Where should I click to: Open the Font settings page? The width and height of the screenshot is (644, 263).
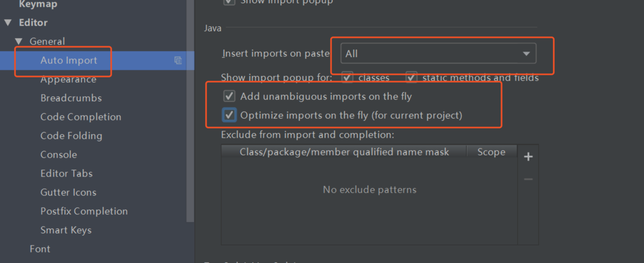point(40,249)
